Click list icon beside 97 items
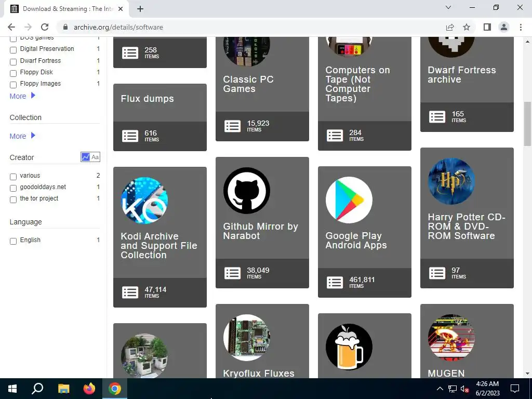Image resolution: width=532 pixels, height=399 pixels. 437,273
